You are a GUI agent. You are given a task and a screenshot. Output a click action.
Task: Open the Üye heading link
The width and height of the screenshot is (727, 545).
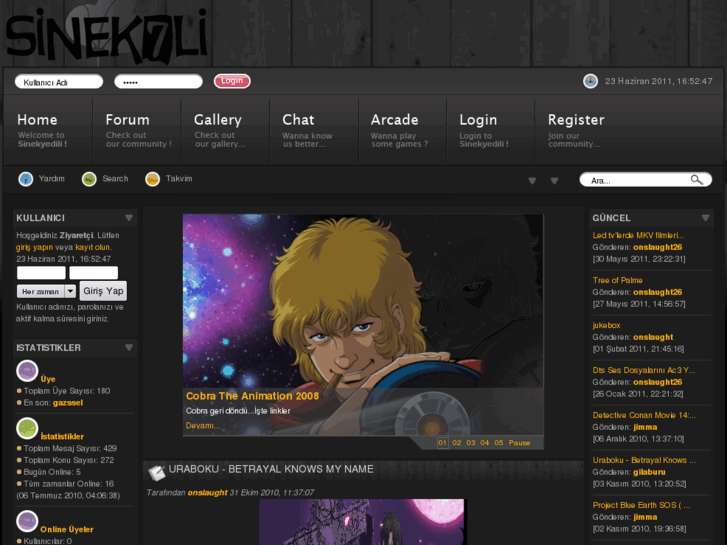(48, 379)
